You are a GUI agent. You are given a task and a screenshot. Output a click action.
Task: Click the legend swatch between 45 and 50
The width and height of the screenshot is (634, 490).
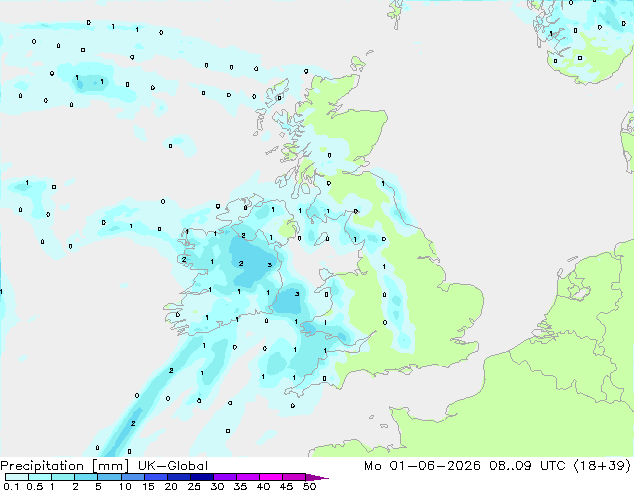(294, 477)
